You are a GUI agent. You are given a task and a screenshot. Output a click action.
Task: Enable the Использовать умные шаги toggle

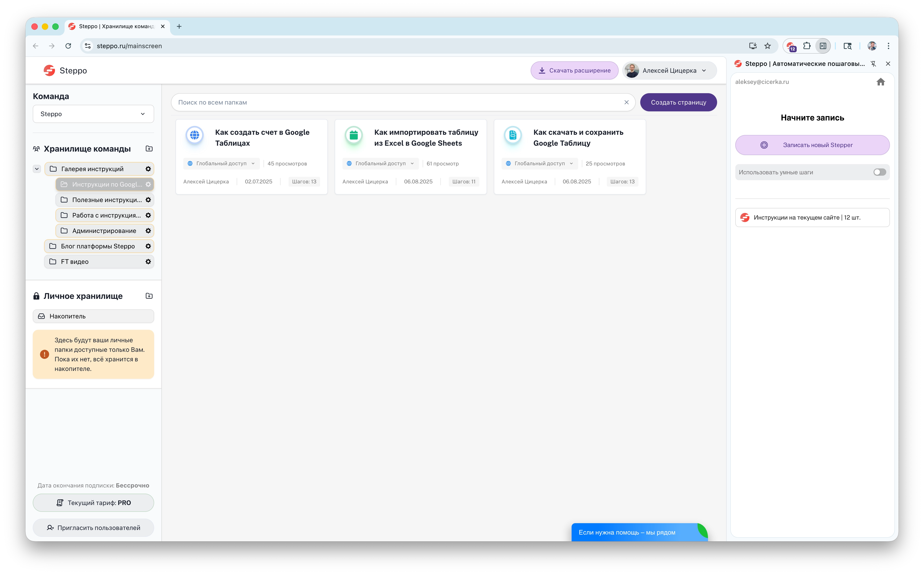tap(879, 172)
